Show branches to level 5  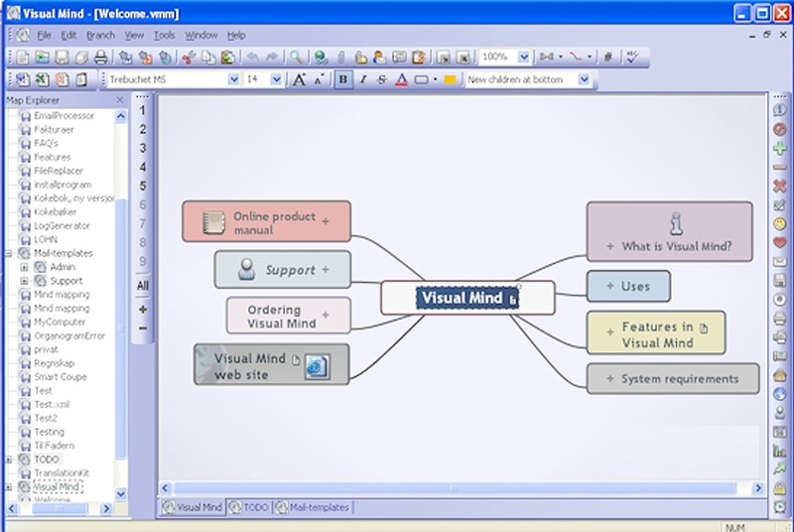(x=142, y=186)
